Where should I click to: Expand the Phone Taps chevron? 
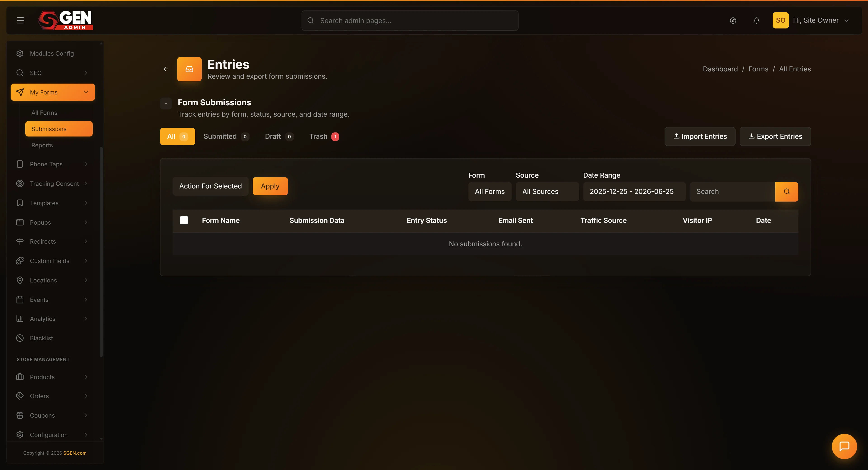tap(86, 164)
